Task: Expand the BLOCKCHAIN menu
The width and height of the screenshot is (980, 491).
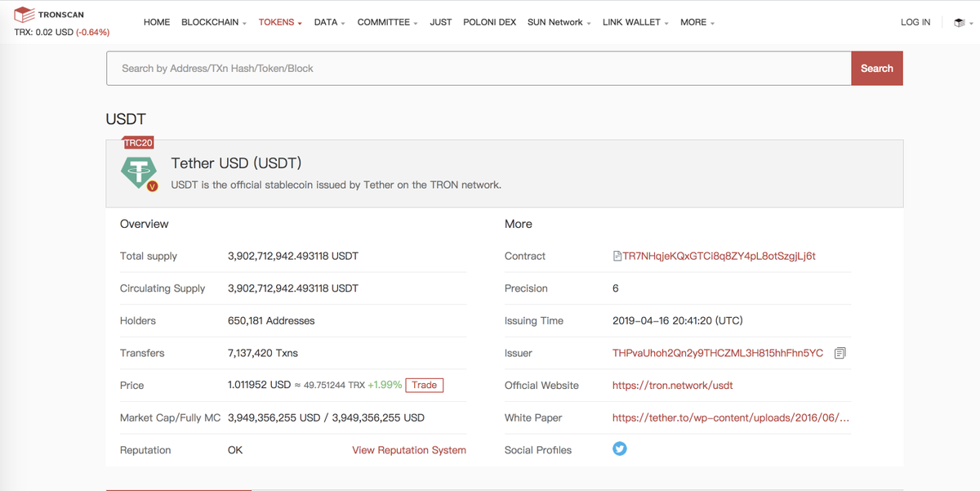Action: click(x=214, y=22)
